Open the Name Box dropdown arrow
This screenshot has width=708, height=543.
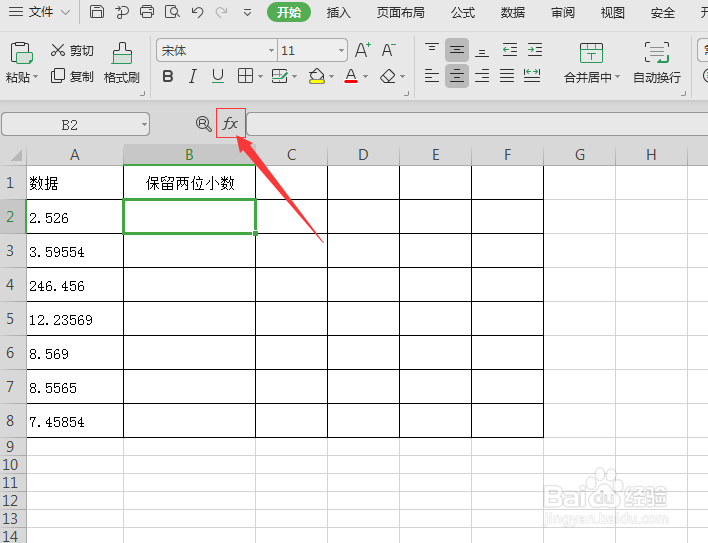coord(144,124)
